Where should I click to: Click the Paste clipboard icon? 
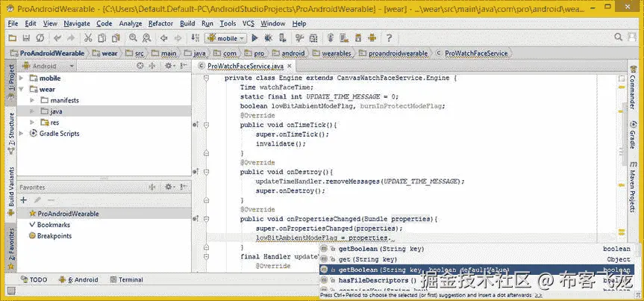(116, 38)
